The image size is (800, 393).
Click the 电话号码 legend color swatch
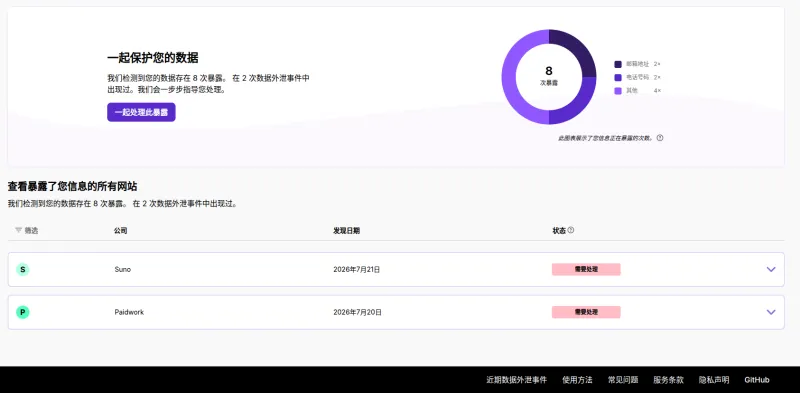tap(618, 78)
